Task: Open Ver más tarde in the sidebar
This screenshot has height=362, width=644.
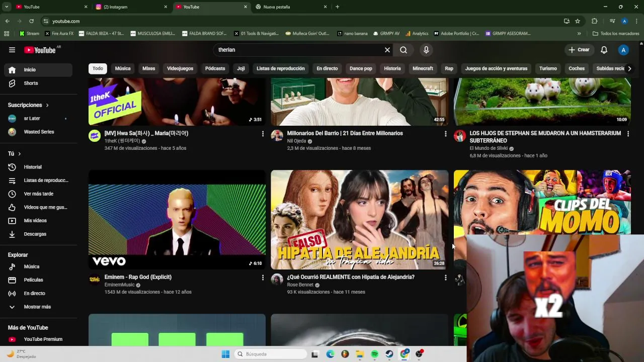Action: point(38,194)
